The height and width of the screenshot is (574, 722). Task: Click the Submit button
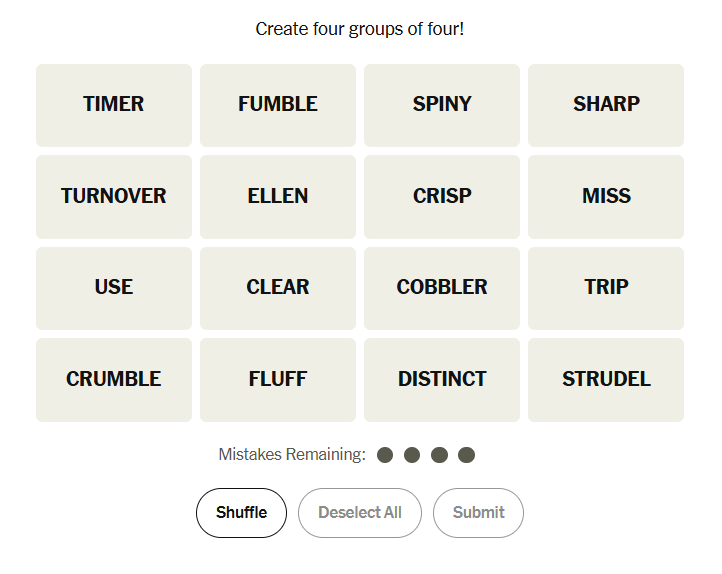[478, 513]
